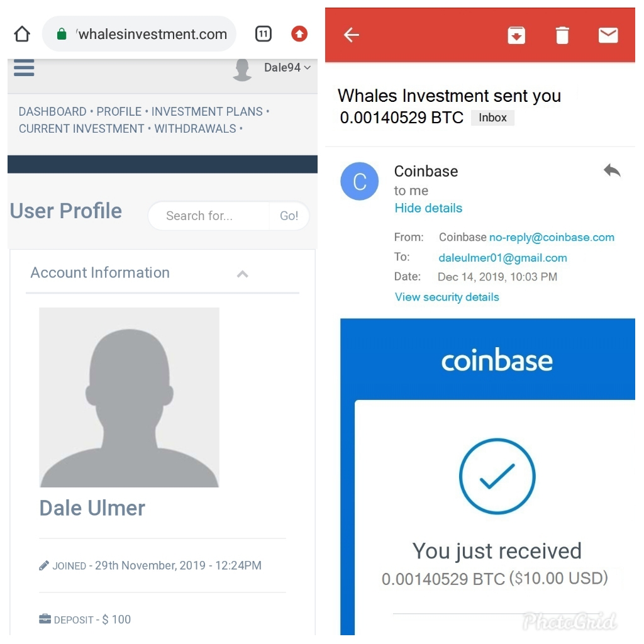The width and height of the screenshot is (644, 644).
Task: Collapse the Account Information section
Action: [243, 274]
